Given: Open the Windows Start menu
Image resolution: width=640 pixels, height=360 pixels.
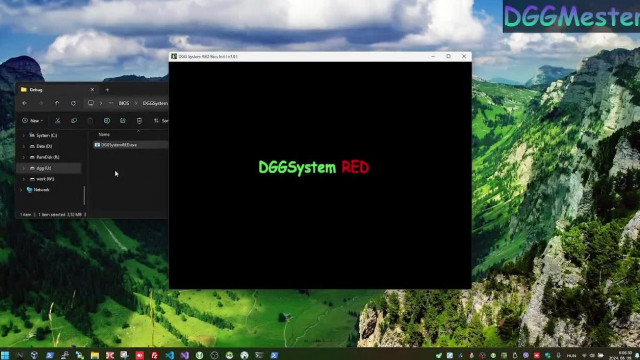Looking at the screenshot, I should [5, 356].
